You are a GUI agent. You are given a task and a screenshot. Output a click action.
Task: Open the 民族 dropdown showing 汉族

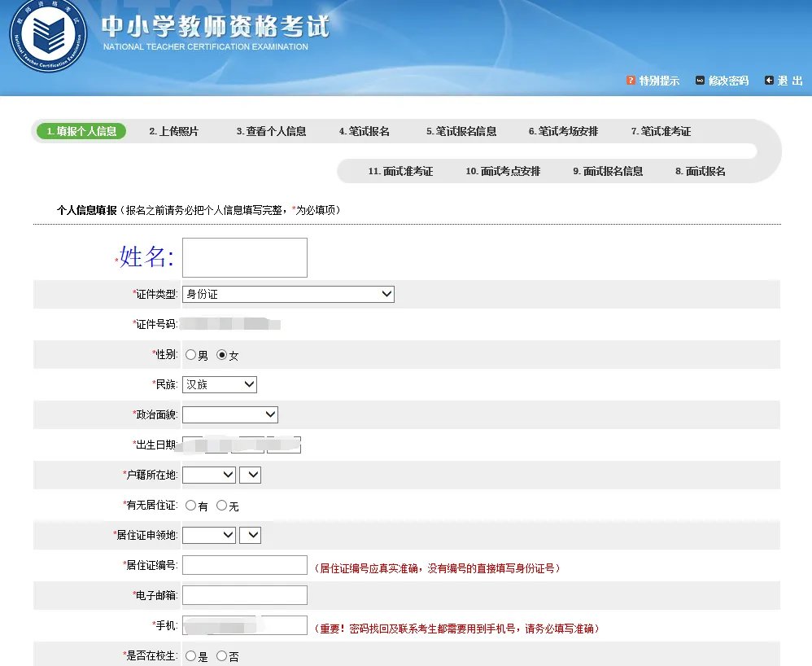tap(220, 384)
